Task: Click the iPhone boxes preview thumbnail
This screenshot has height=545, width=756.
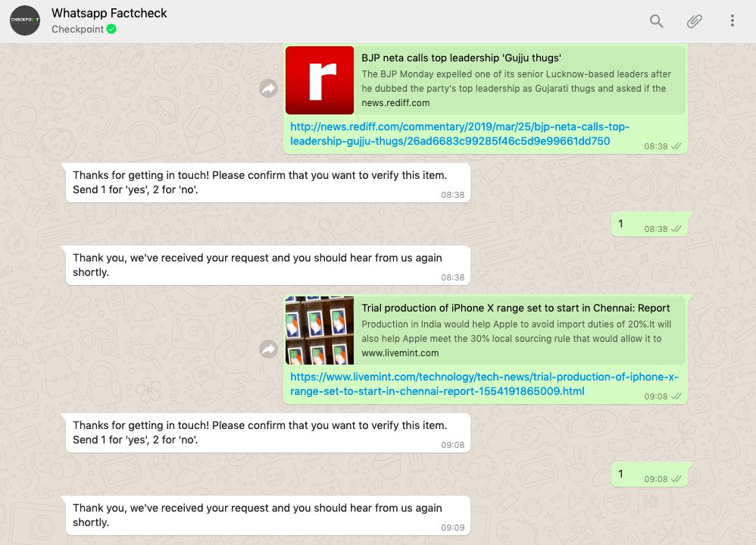Action: (x=320, y=330)
